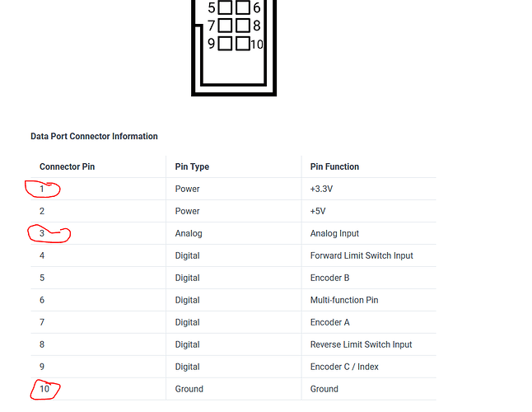Image resolution: width=532 pixels, height=412 pixels.
Task: Click Forward Limit Switch Input text
Action: coord(362,255)
